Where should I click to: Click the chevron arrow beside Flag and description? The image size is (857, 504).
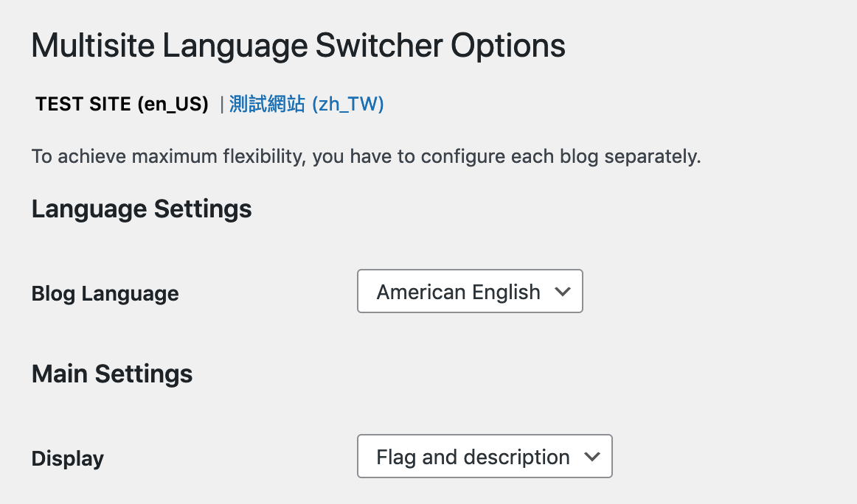coord(592,457)
